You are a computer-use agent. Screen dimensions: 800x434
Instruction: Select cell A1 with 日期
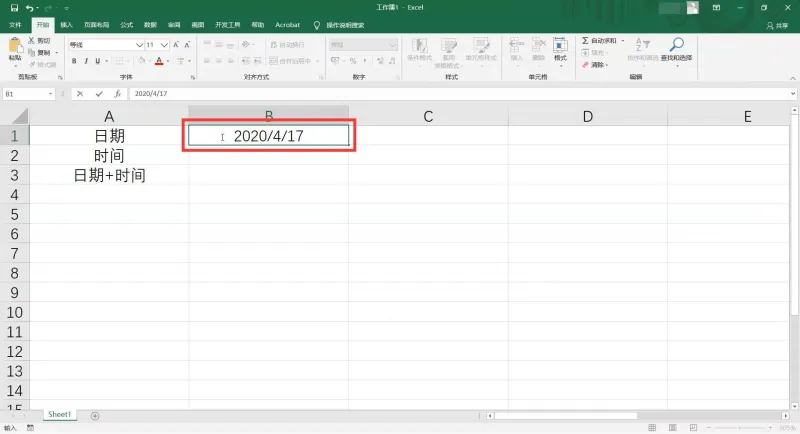click(109, 136)
